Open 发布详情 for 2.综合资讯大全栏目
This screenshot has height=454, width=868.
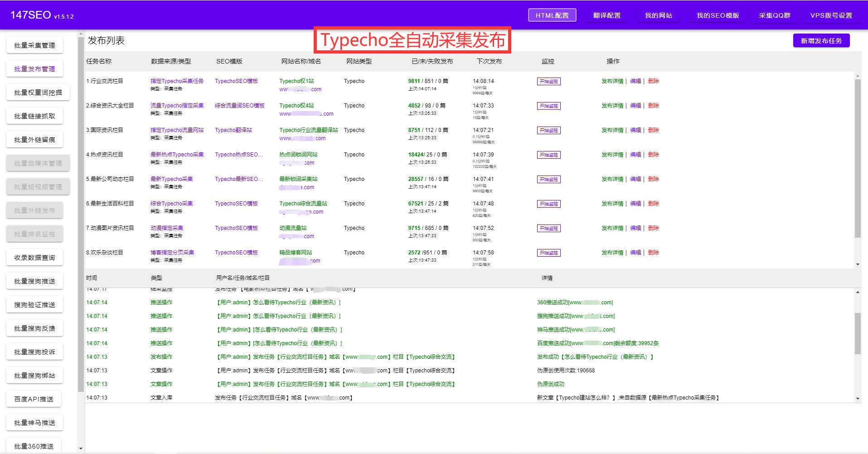[612, 106]
